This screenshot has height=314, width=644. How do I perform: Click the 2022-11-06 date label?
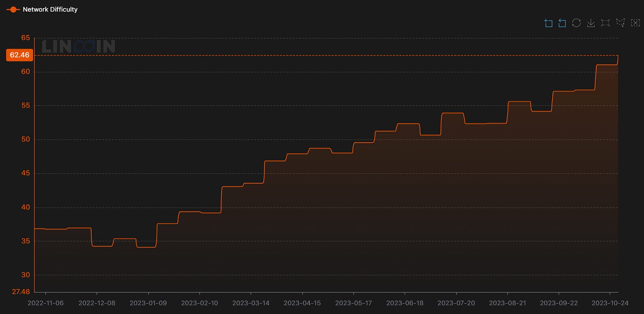tap(46, 303)
